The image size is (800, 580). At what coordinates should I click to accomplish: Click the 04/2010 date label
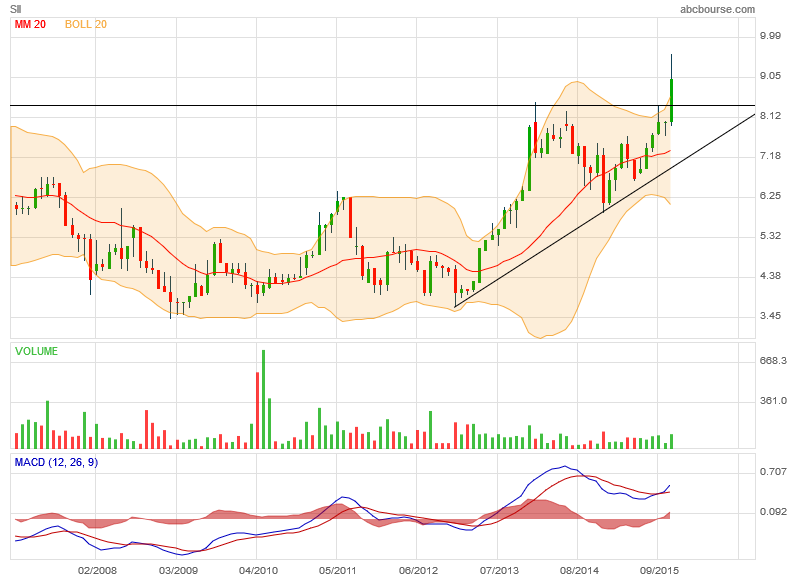258,570
